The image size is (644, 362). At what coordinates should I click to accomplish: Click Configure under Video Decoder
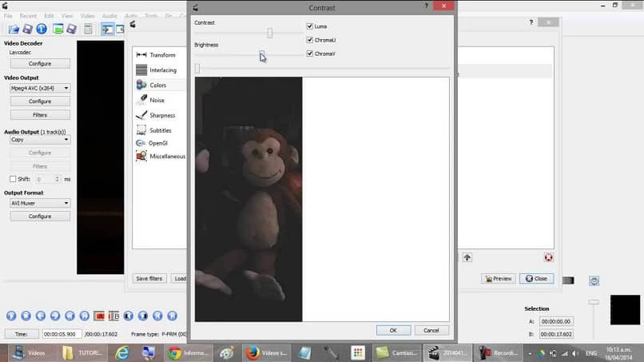tap(40, 64)
